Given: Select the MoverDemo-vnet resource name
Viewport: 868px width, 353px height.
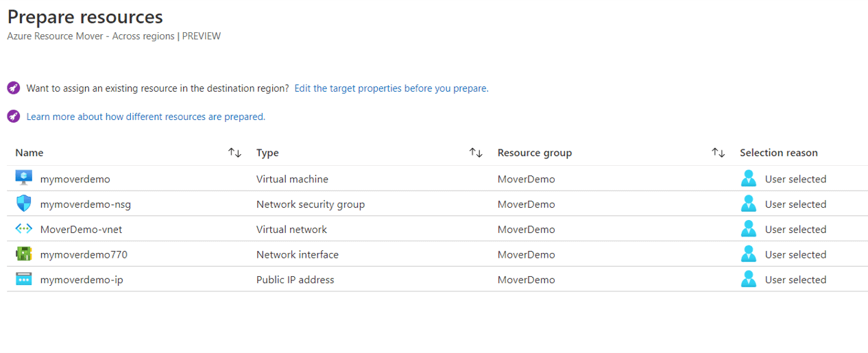Looking at the screenshot, I should (81, 230).
